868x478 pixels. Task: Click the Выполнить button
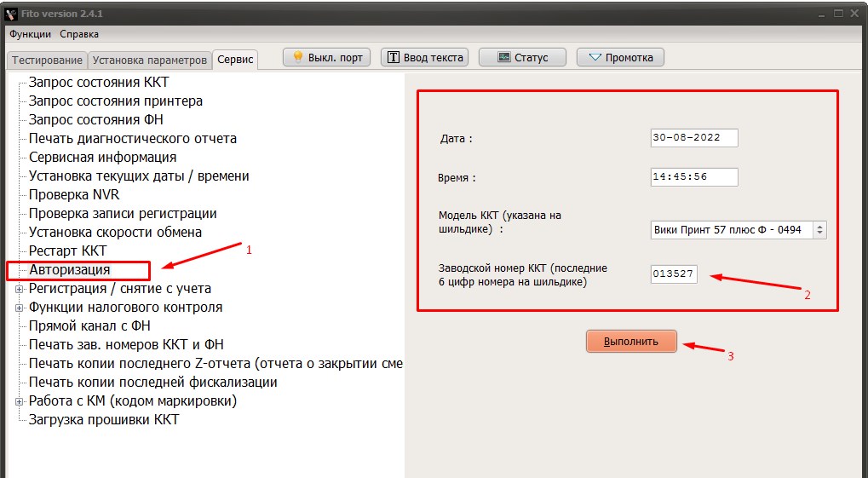[x=631, y=341]
